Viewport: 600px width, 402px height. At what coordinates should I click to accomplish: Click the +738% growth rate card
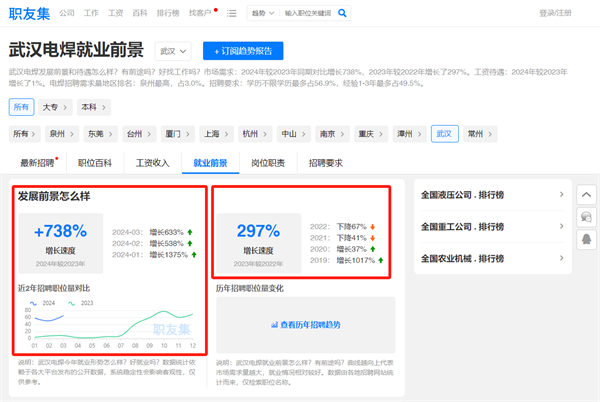pos(60,243)
